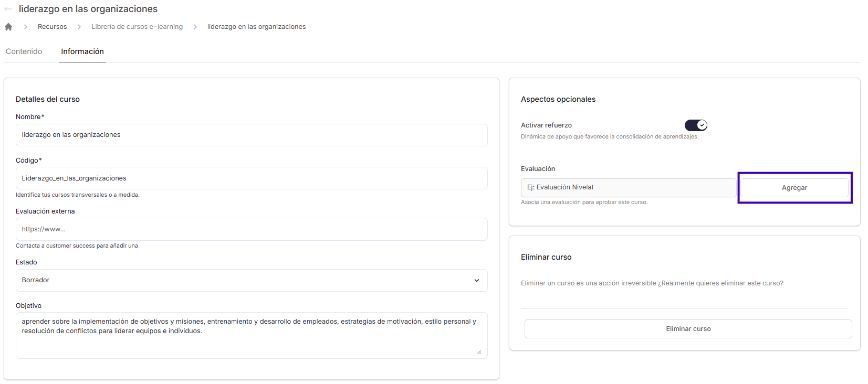The image size is (868, 384).
Task: Click the Evaluación Nivelat search field
Action: tap(629, 188)
